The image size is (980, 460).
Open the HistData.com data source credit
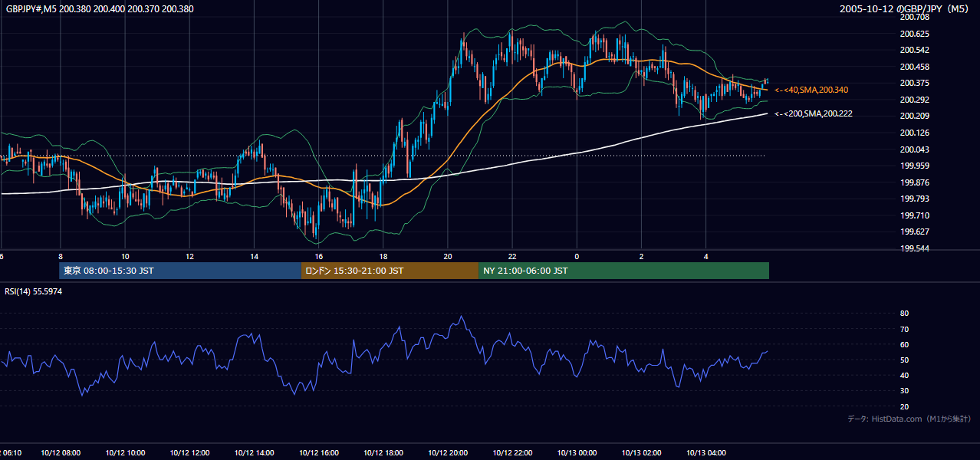click(x=909, y=419)
